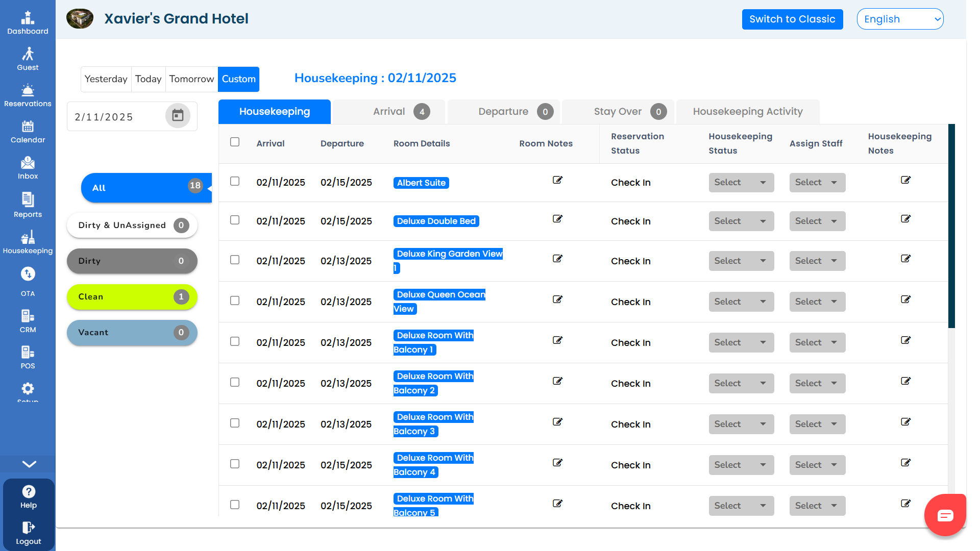Screen dimensions: 980x551
Task: Open housekeeping status dropdown for Deluxe Double Bed
Action: 741,221
